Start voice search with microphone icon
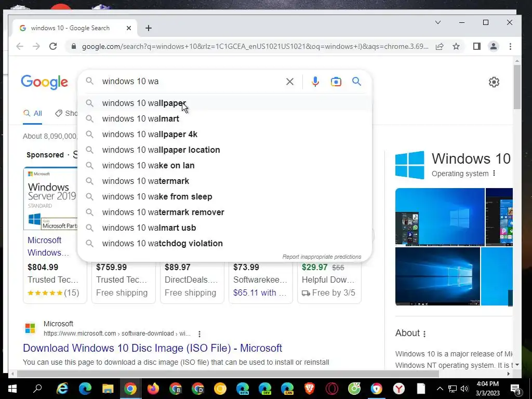532x399 pixels. tap(315, 82)
